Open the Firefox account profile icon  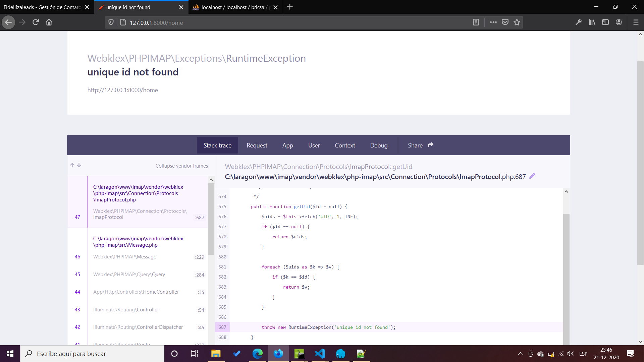point(619,22)
